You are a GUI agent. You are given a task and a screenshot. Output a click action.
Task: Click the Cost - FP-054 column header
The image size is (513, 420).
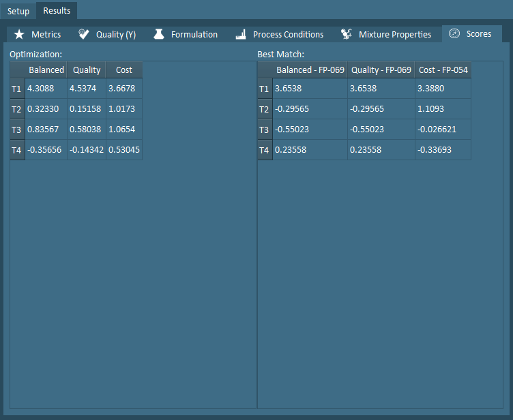pos(443,70)
